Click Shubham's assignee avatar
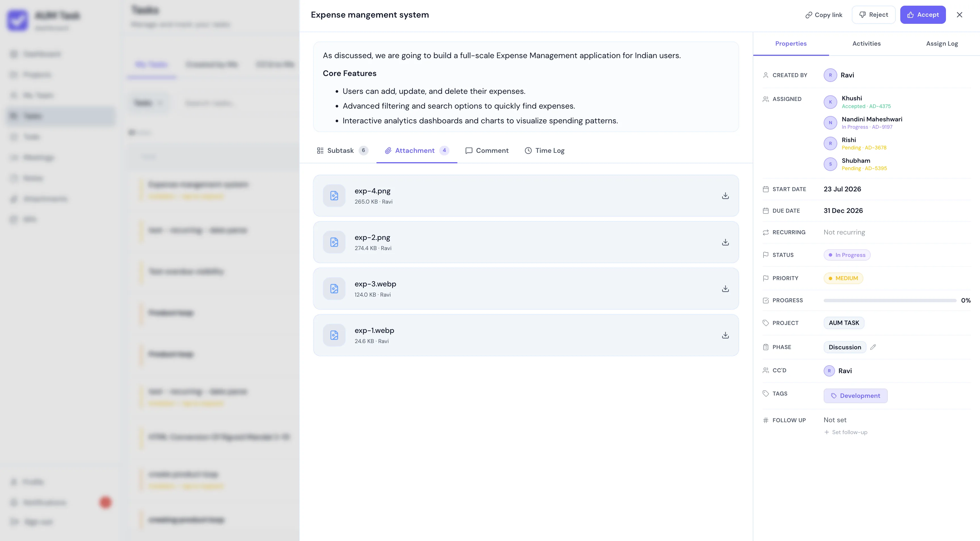Screen dimensions: 980x541 tap(830, 164)
